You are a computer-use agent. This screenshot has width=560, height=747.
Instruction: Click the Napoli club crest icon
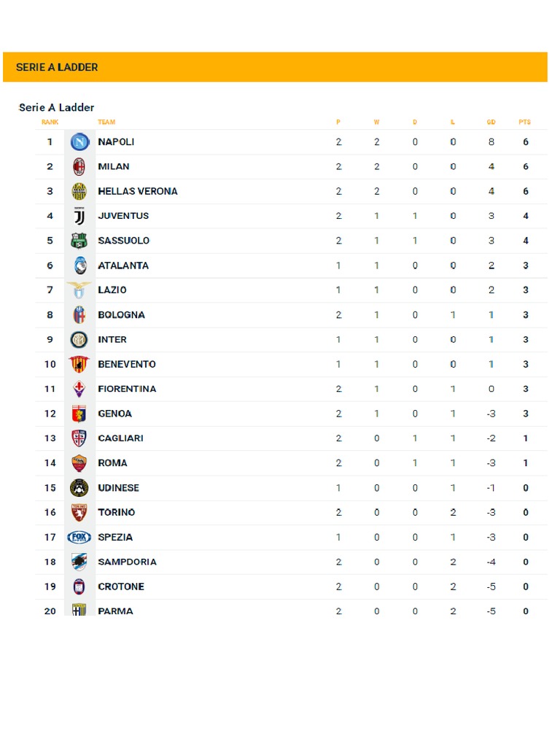coord(79,142)
